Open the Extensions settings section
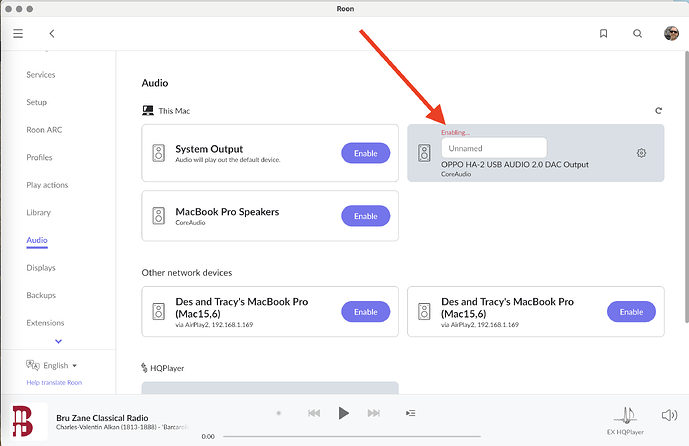689x446 pixels. click(x=45, y=323)
